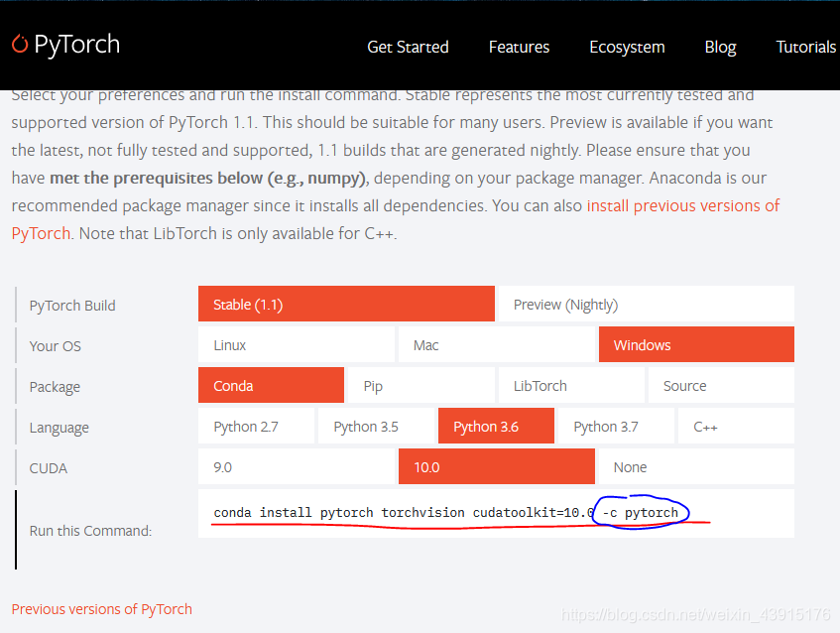Select the Pip package option
The image size is (840, 633).
coord(421,385)
